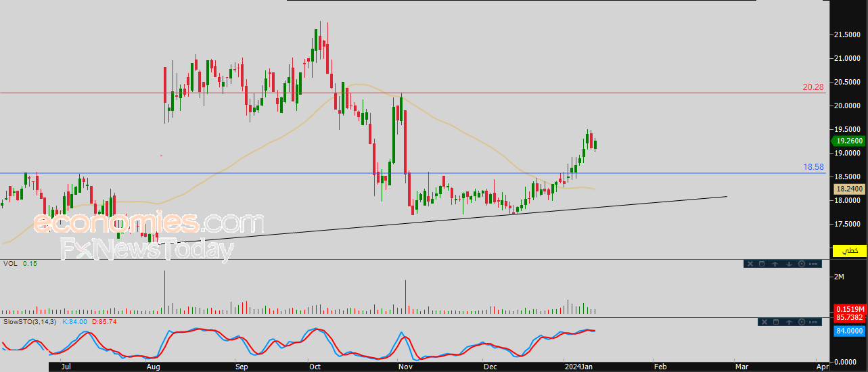
Task: Click the yellow خطي scale mode label
Action: click(850, 250)
